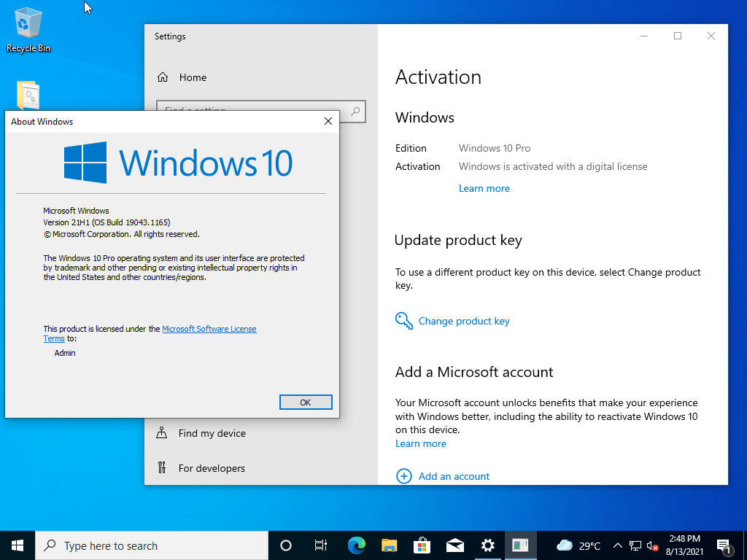The image size is (747, 560).
Task: Maximize the Settings window
Action: click(678, 36)
